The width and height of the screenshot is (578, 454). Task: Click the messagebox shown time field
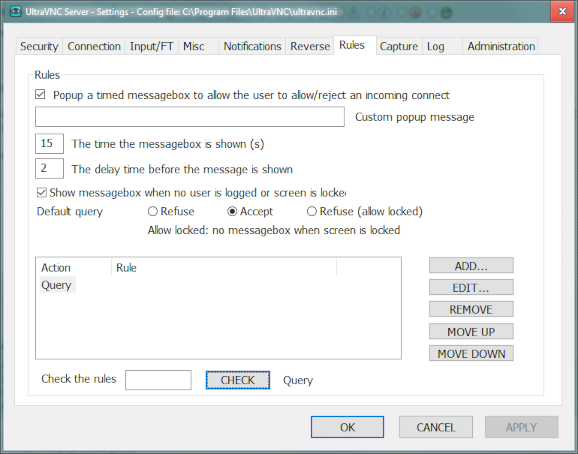click(49, 143)
